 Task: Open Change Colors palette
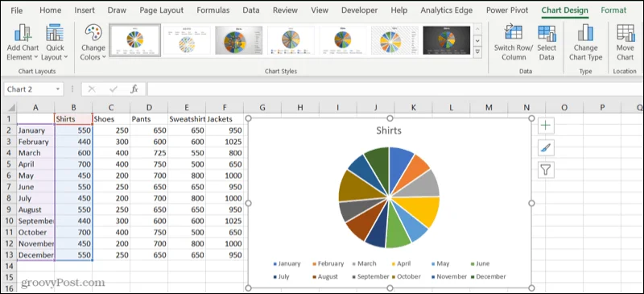[93, 43]
